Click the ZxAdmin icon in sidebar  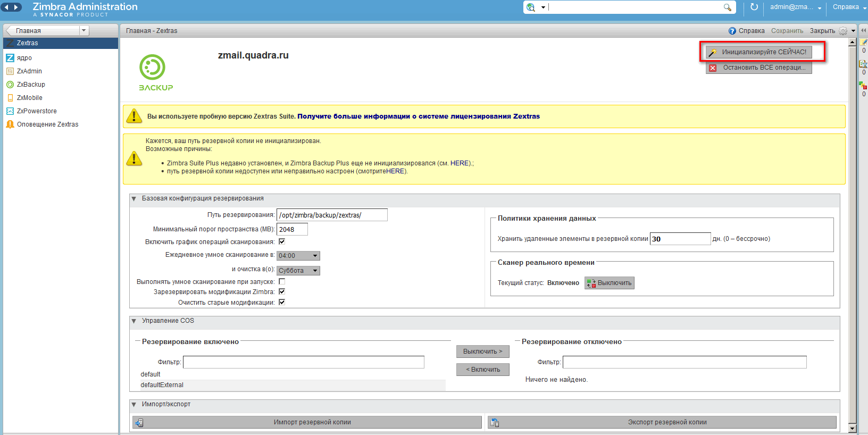point(10,71)
